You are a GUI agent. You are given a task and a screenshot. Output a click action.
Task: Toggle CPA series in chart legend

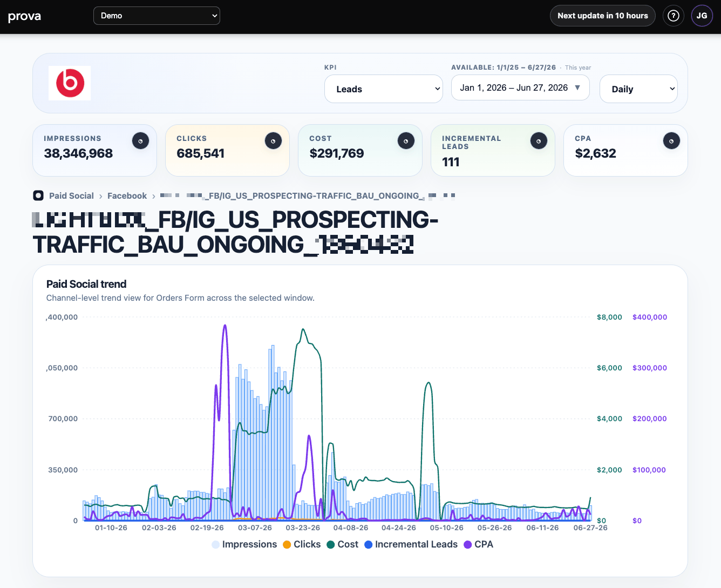point(478,544)
